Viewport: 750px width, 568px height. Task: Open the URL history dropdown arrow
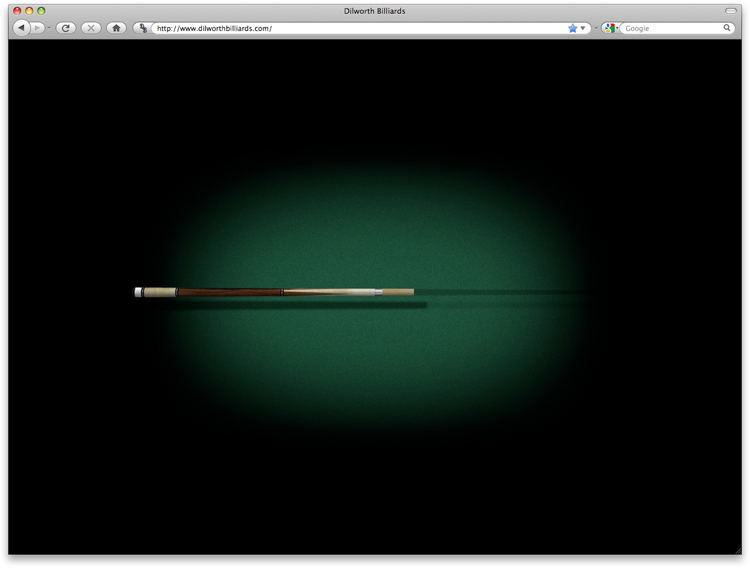click(583, 28)
